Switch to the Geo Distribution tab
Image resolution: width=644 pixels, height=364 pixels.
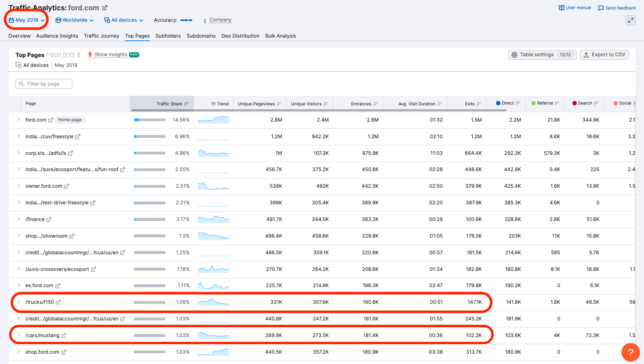point(240,36)
